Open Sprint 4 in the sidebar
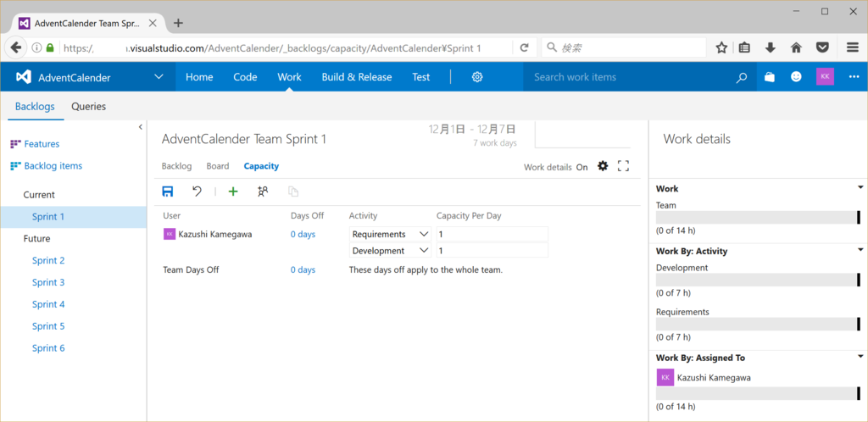This screenshot has width=868, height=422. point(48,304)
